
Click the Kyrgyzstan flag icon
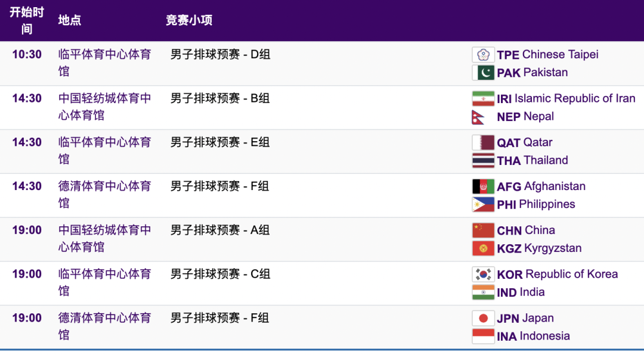(x=483, y=248)
